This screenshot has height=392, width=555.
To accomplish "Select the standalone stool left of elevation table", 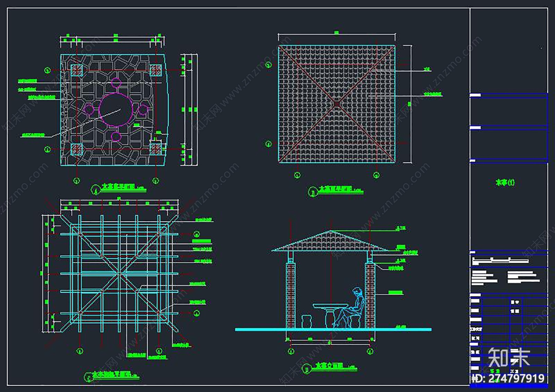I will [307, 321].
